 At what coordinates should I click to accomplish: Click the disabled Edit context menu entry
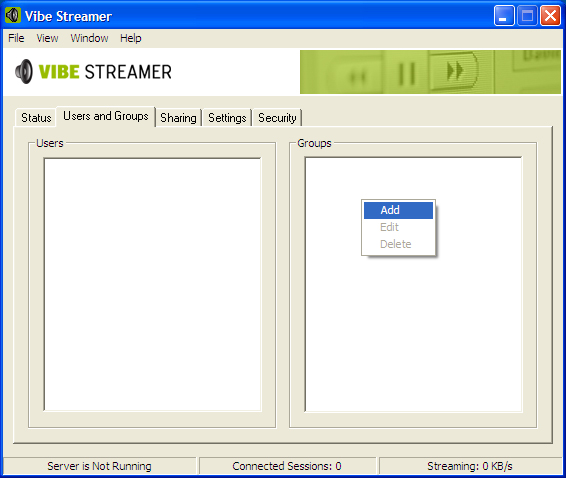tap(398, 227)
